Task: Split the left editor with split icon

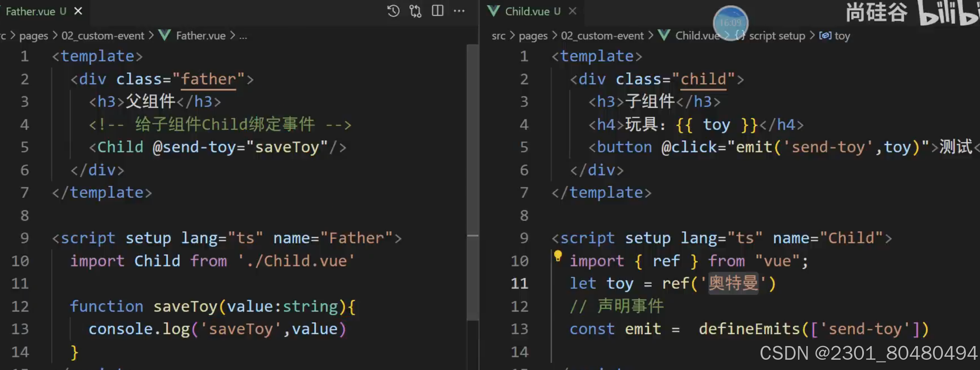Action: [437, 11]
